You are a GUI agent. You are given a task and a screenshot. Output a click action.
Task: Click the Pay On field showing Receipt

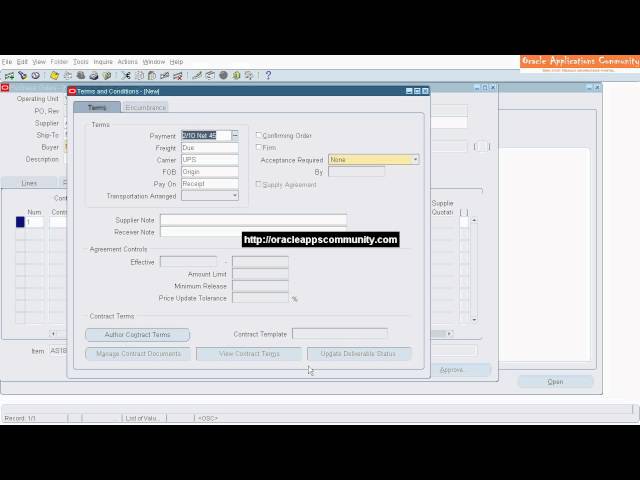[x=210, y=184]
